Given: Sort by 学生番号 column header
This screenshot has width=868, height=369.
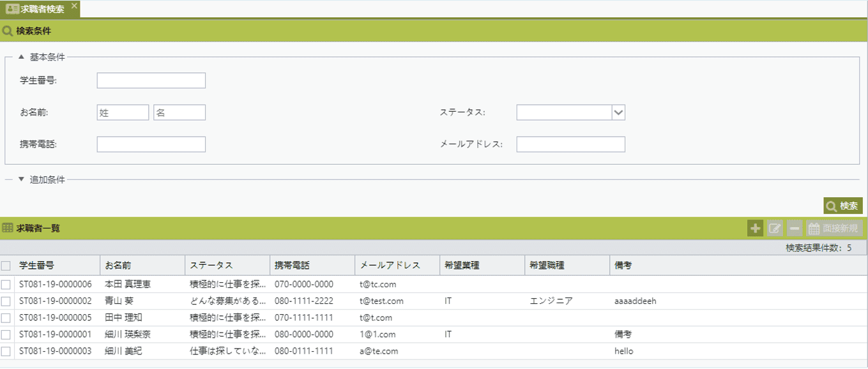Looking at the screenshot, I should [57, 266].
